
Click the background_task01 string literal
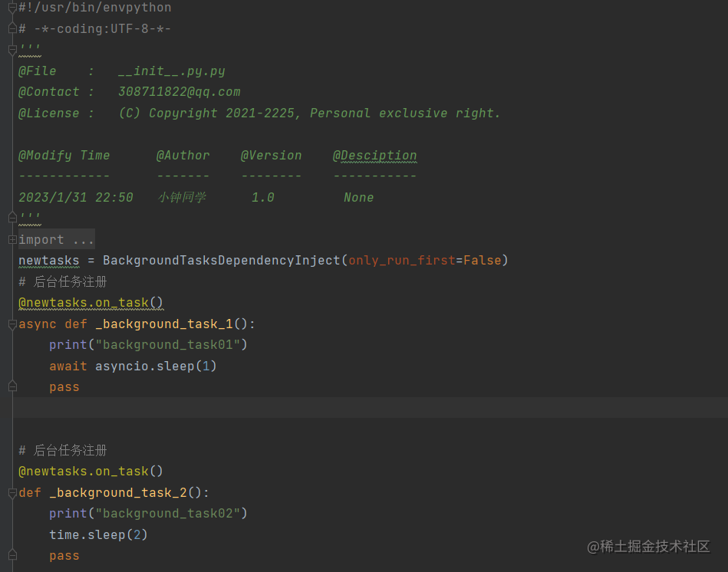pyautogui.click(x=167, y=344)
